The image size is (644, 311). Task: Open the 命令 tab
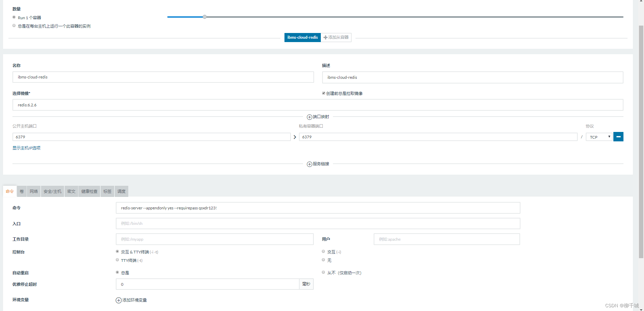coord(10,191)
